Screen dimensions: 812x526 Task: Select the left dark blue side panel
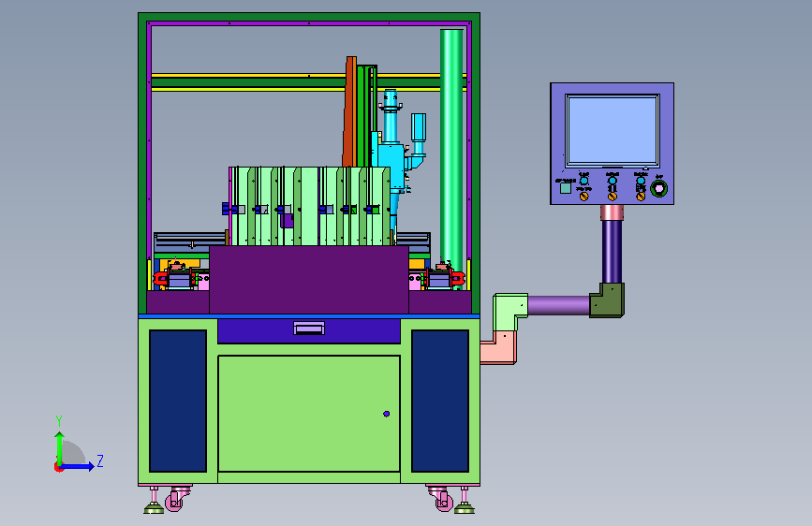tap(178, 401)
